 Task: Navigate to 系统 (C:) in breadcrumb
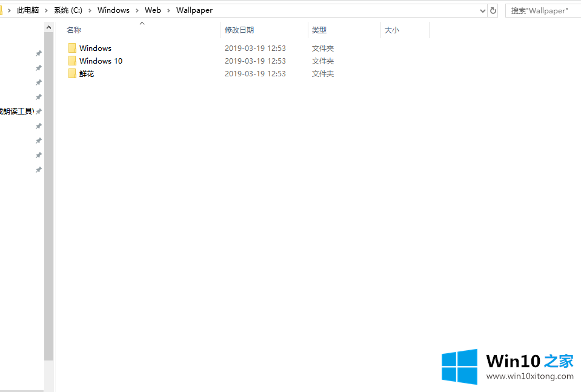pos(68,10)
